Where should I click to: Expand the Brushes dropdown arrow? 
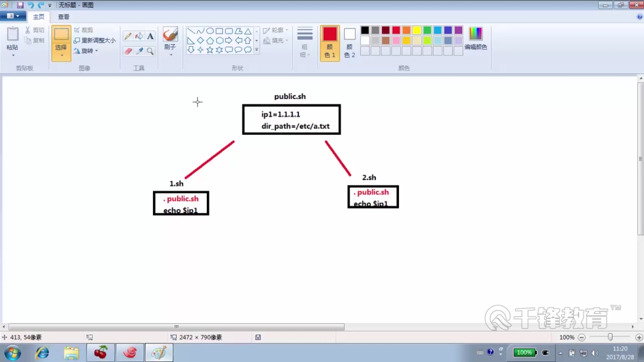[171, 55]
